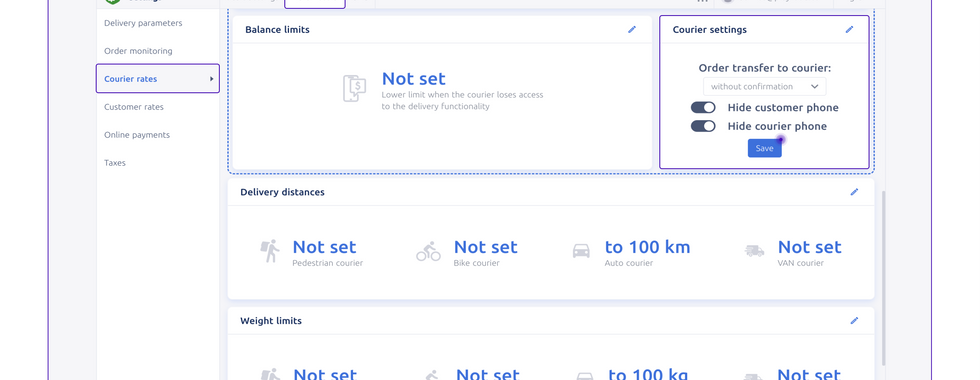Go to Taxes settings
This screenshot has height=380, width=980.
click(x=115, y=163)
